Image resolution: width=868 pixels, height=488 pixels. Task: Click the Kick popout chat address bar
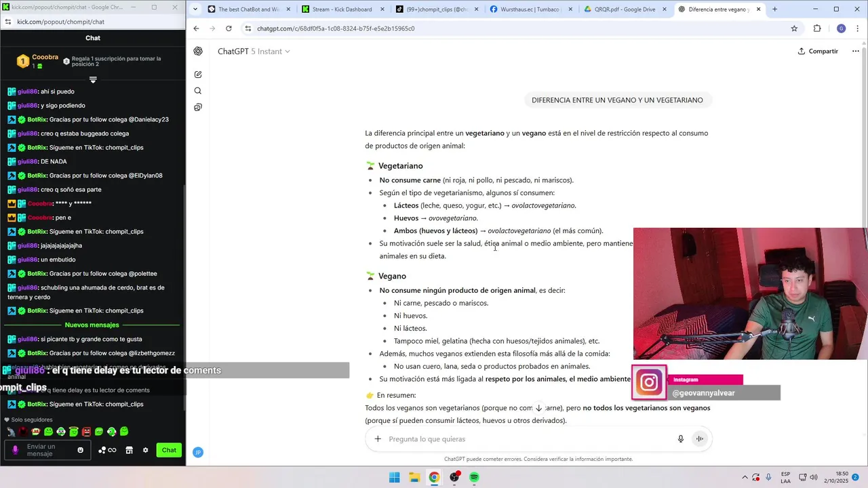tap(60, 22)
